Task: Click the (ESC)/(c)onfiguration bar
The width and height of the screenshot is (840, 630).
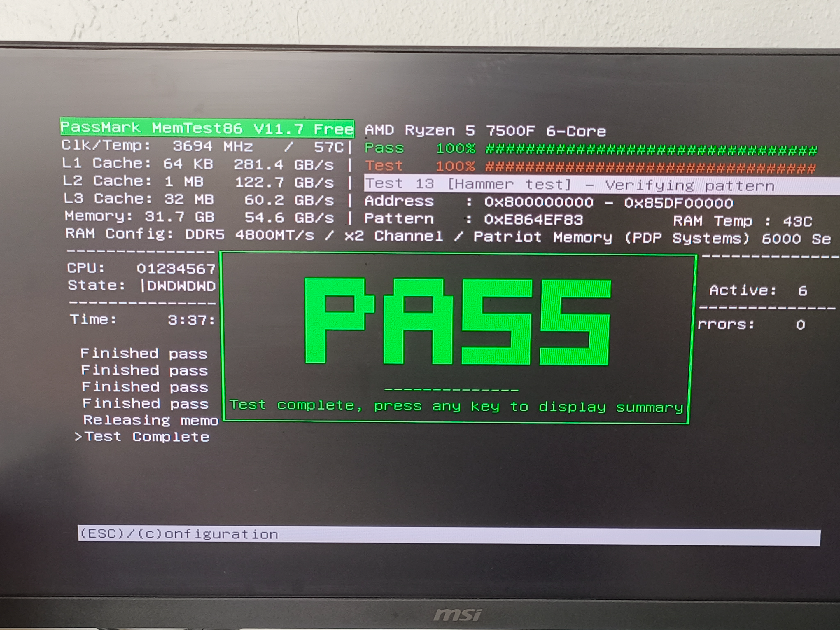Action: (449, 535)
